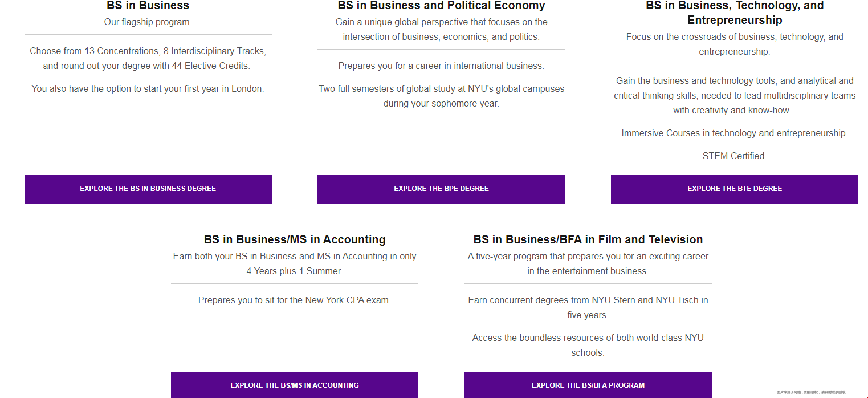Click text about starting first year in London
868x398 pixels.
tap(148, 88)
